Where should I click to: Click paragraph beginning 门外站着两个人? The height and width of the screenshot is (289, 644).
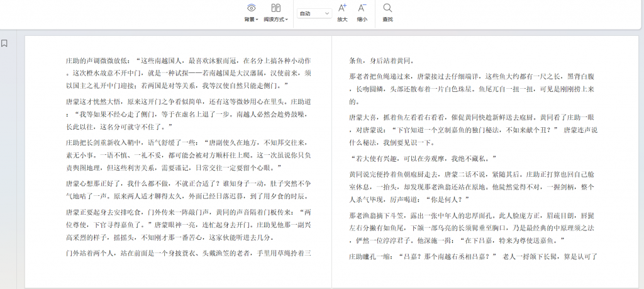pyautogui.click(x=189, y=254)
